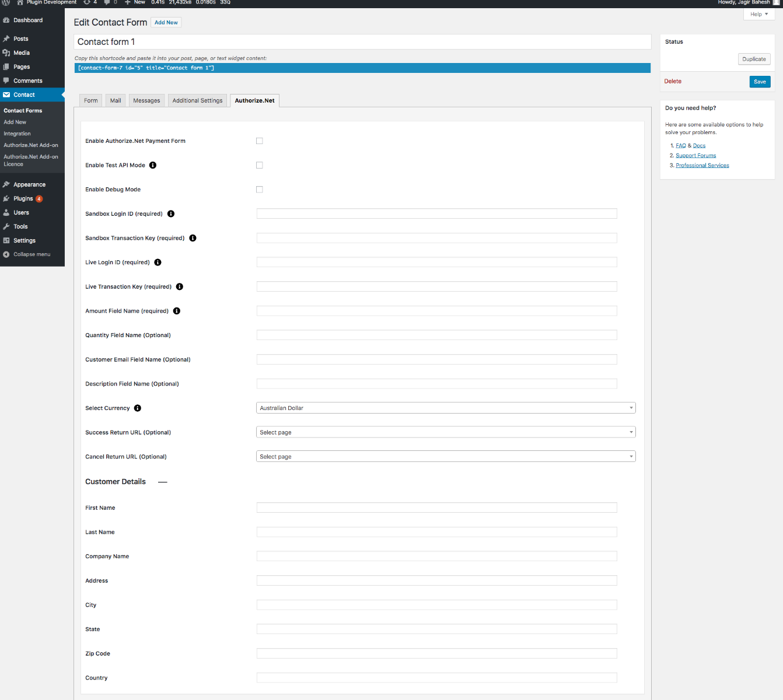Image resolution: width=783 pixels, height=700 pixels.
Task: Open the Additional Settings tab
Action: 197,100
